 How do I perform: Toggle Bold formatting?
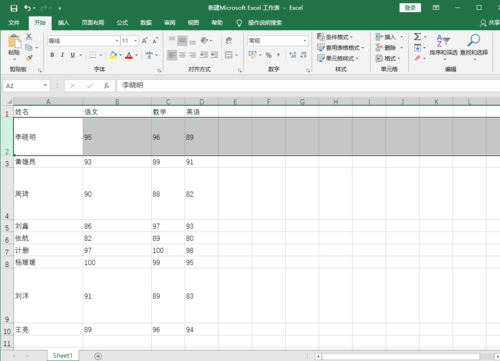52,55
